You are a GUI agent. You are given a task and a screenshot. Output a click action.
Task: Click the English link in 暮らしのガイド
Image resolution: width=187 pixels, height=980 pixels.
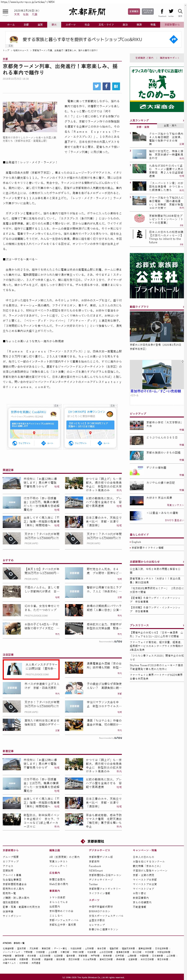[136, 542]
